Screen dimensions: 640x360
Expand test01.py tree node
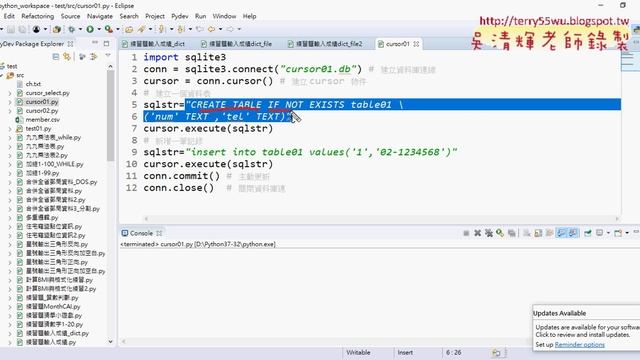[10, 129]
